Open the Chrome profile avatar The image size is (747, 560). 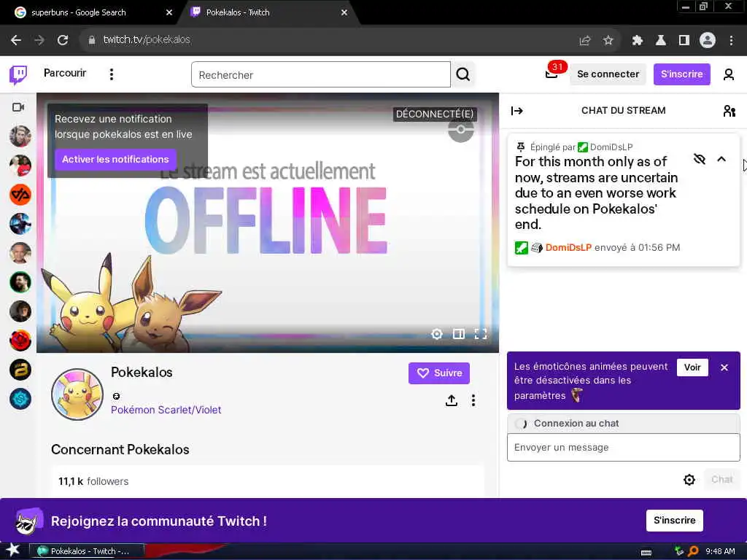[x=707, y=41]
